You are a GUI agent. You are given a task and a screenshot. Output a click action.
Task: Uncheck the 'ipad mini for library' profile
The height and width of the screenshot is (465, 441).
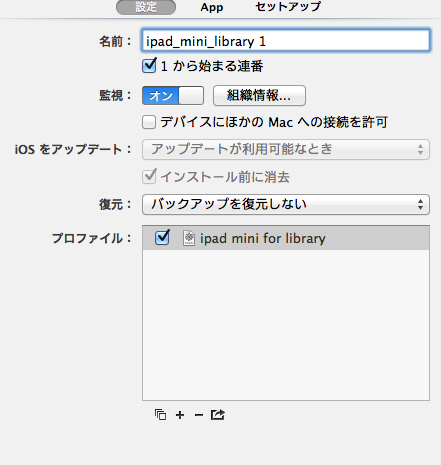point(162,238)
